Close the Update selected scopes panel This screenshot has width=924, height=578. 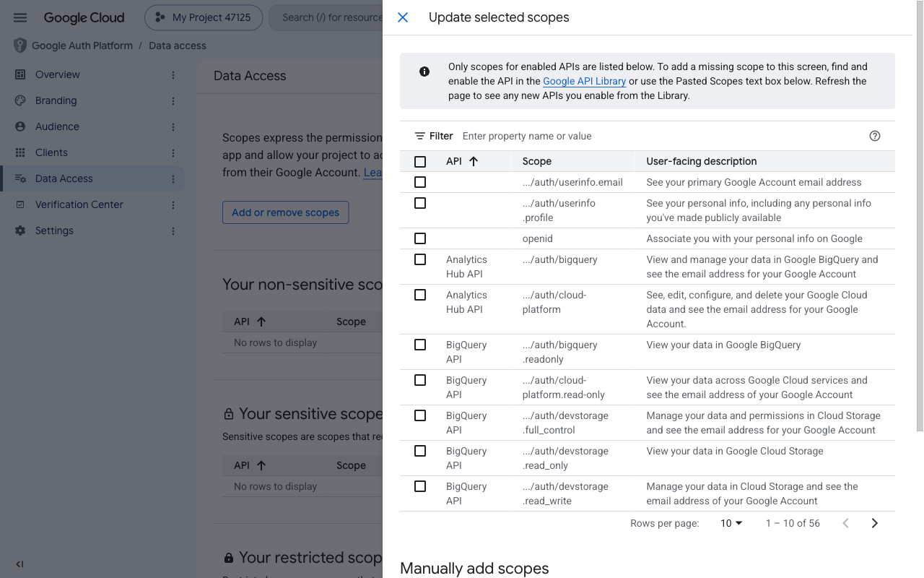point(403,17)
